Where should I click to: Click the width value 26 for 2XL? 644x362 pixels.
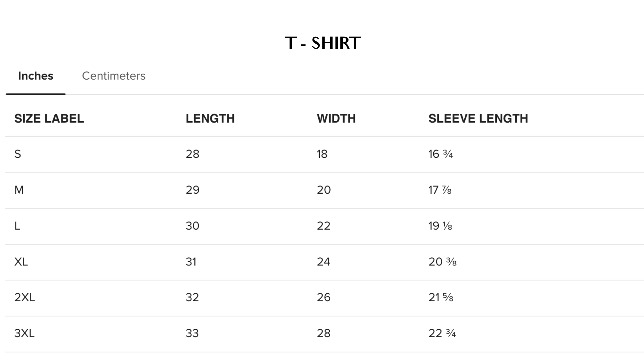[323, 297]
